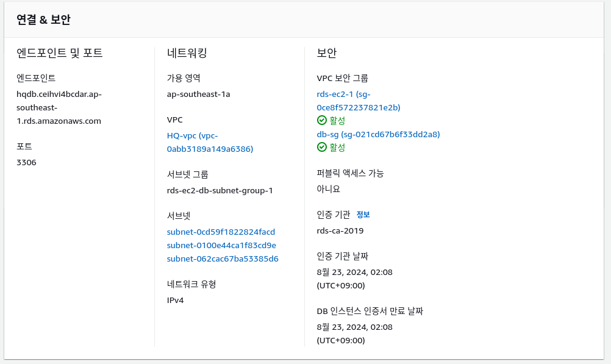Open subnet-062cac67ba53385d6 link

pos(223,259)
